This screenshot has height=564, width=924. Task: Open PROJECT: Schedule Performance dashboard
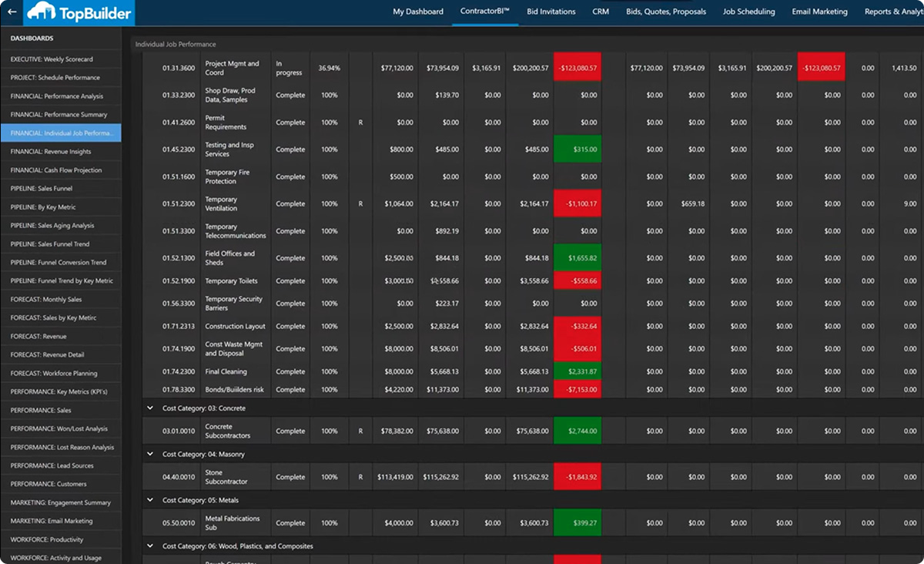point(61,78)
